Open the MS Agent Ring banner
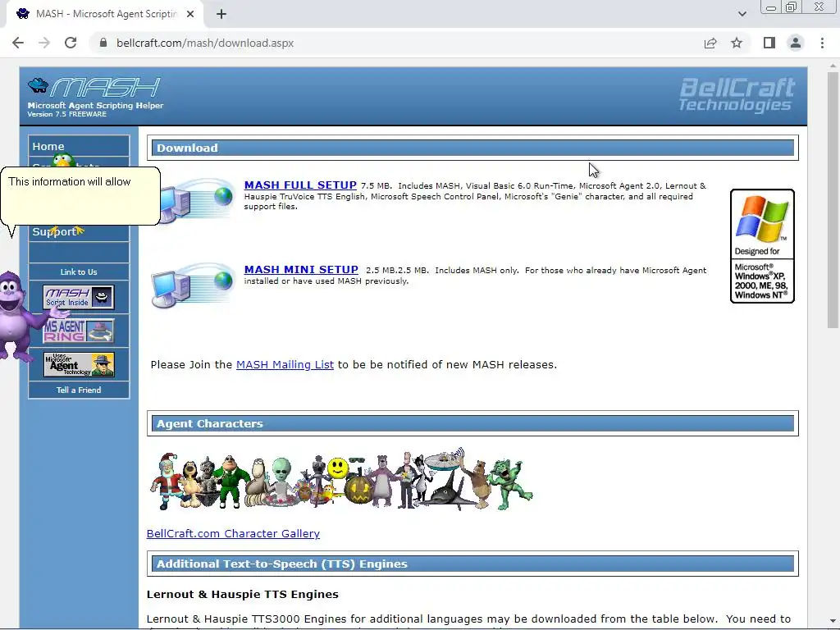 (78, 331)
